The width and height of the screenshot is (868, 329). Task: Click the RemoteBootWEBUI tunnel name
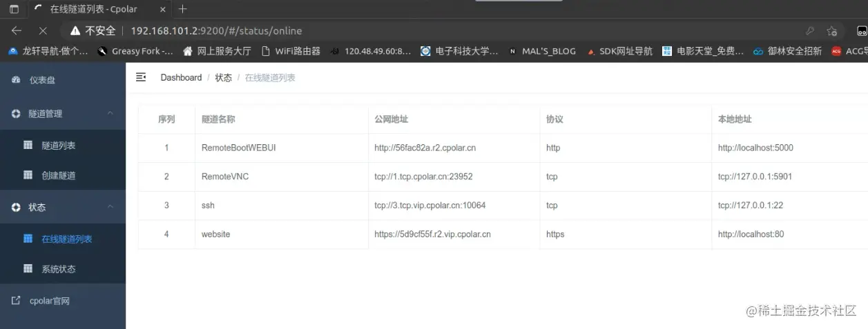[x=239, y=148]
